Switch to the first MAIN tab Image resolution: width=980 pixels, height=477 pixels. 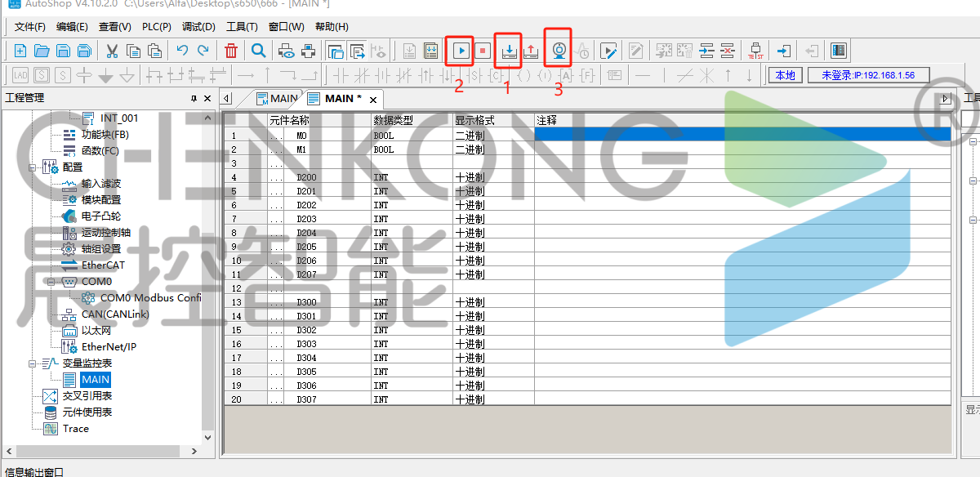point(277,98)
